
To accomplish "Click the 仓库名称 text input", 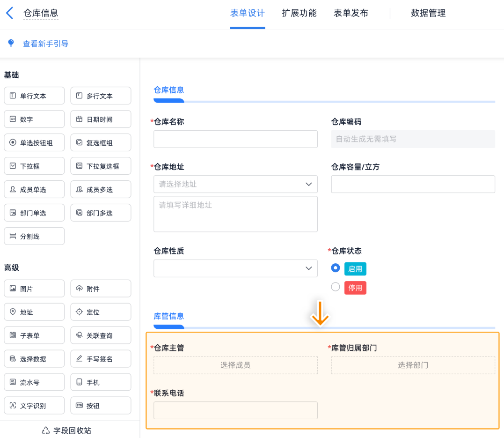I will click(235, 139).
